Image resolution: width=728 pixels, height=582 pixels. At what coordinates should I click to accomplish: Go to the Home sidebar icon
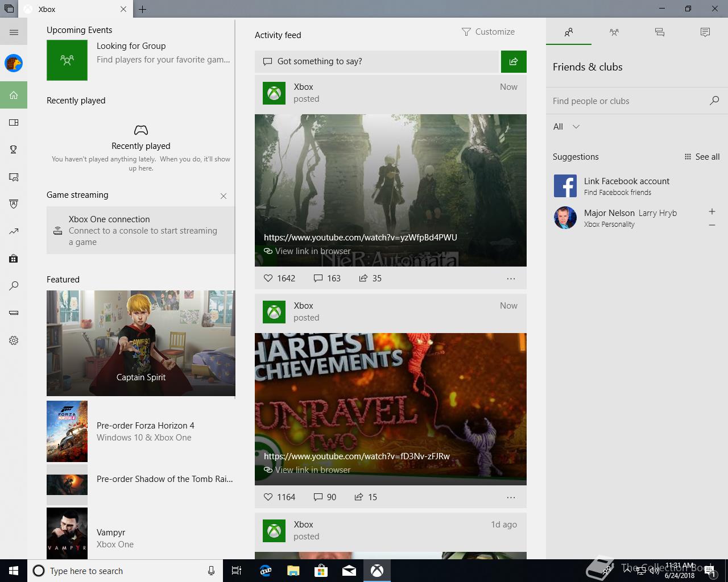14,95
